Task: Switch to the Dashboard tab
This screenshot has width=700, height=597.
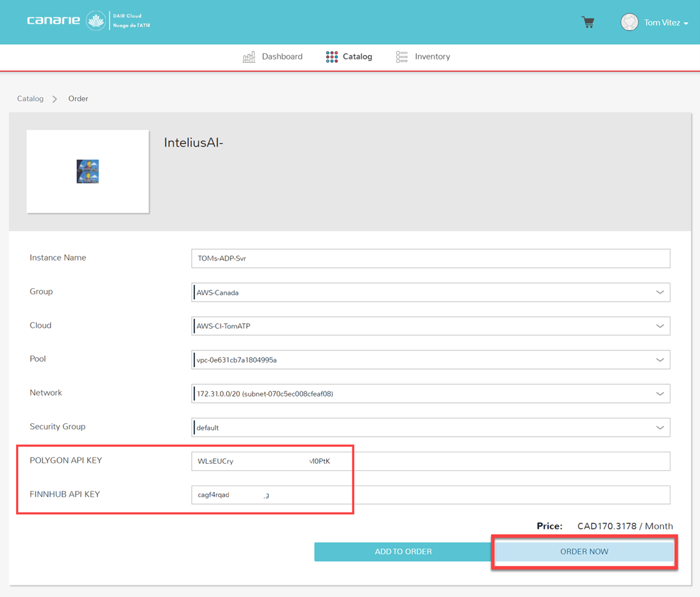Action: coord(281,57)
